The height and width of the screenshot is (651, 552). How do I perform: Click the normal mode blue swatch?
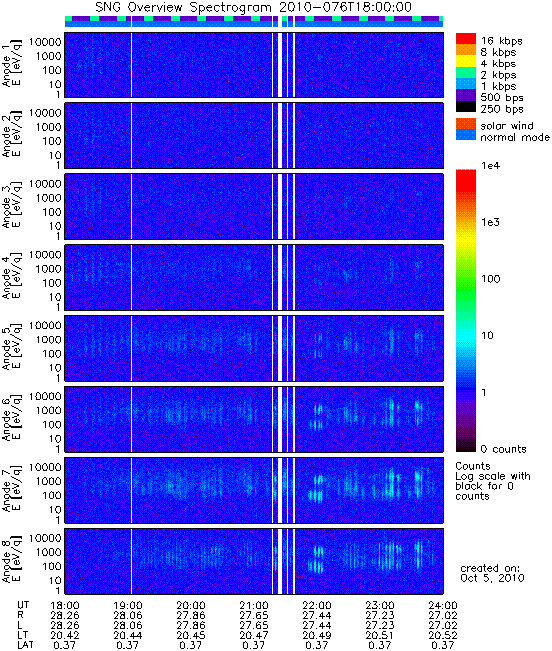point(466,135)
